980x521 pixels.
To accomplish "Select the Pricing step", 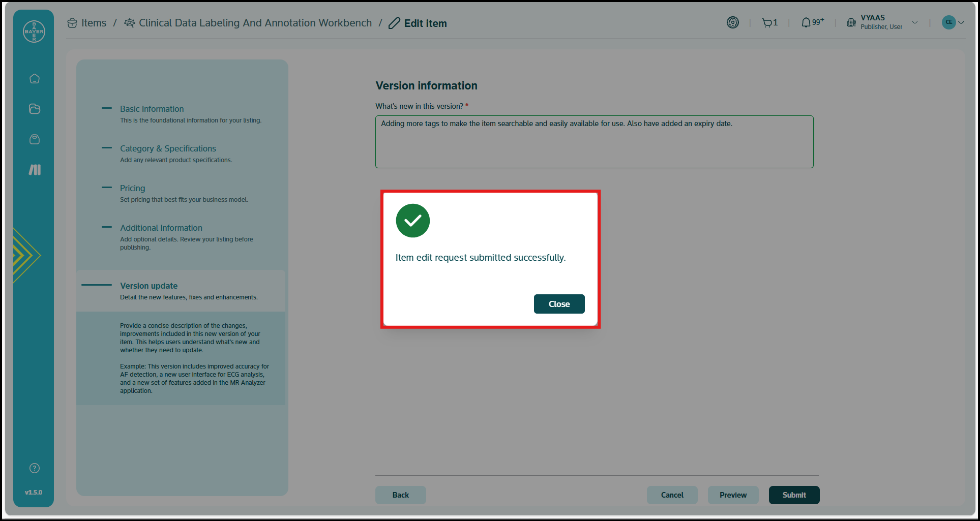I will point(132,188).
